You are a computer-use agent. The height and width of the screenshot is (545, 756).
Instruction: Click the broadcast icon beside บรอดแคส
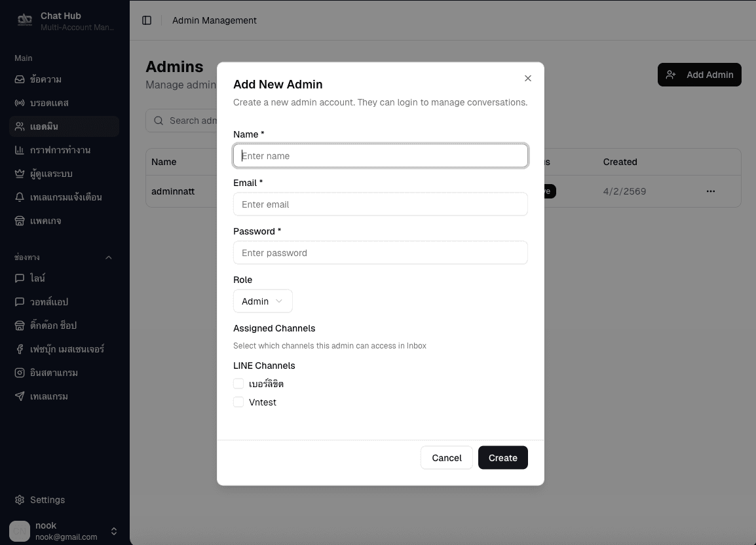point(20,103)
